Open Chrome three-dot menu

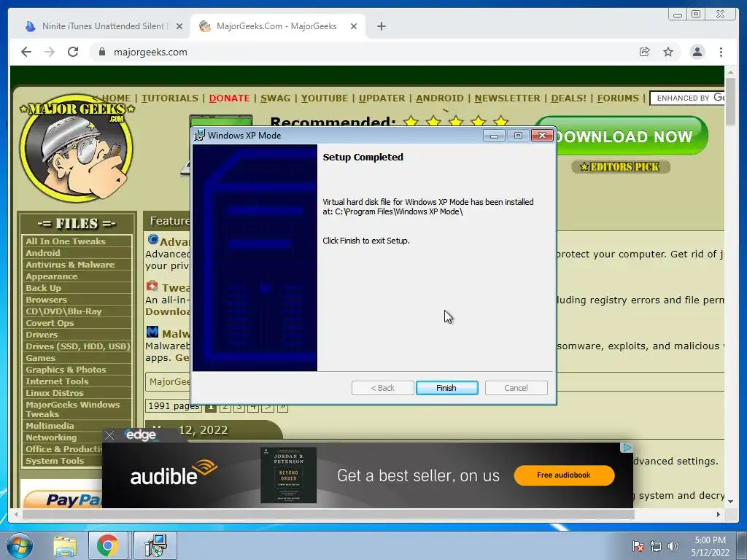(x=721, y=52)
